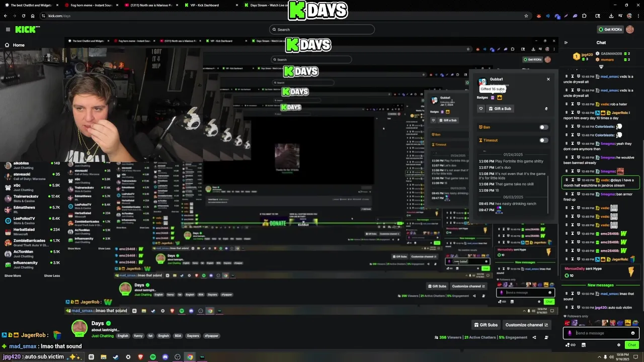This screenshot has width=644, height=362.
Task: Click the Dayzers stream tag
Action: (193, 336)
